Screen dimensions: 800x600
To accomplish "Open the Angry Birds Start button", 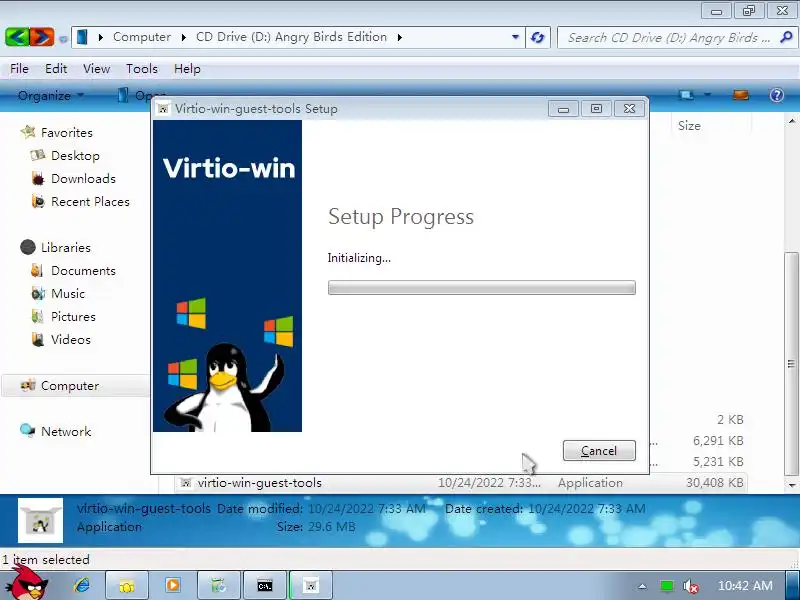I will (x=29, y=585).
